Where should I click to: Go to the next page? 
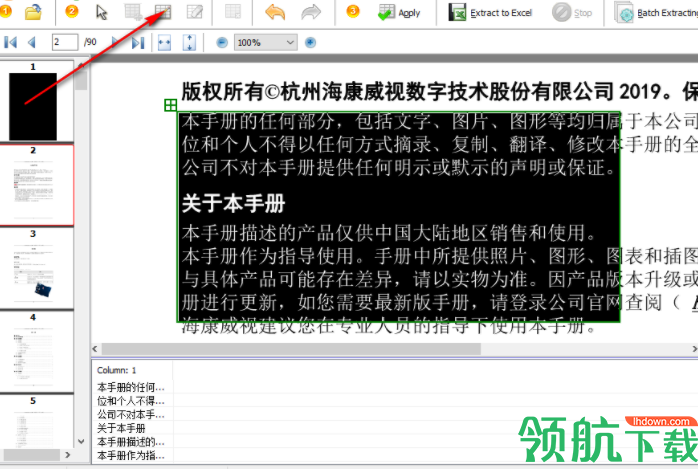click(x=116, y=42)
